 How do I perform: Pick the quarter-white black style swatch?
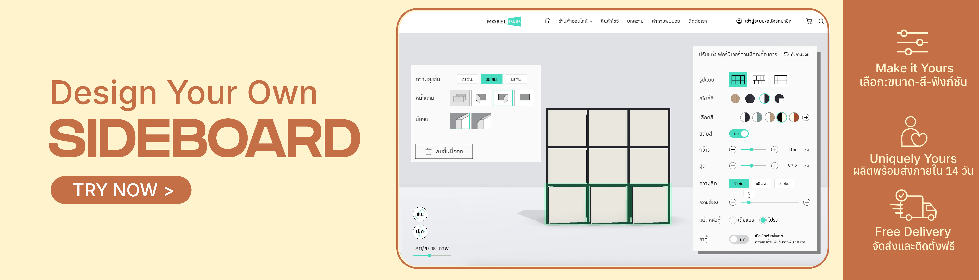(779, 99)
